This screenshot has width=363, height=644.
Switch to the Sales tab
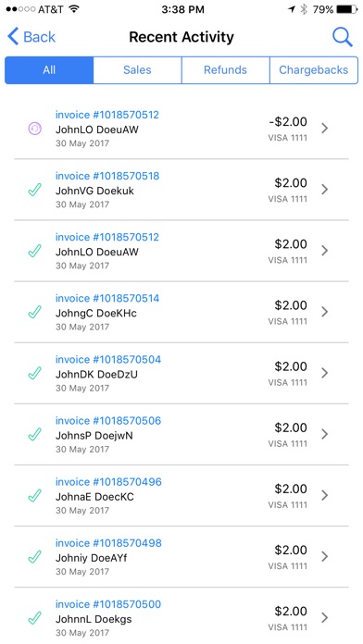137,70
